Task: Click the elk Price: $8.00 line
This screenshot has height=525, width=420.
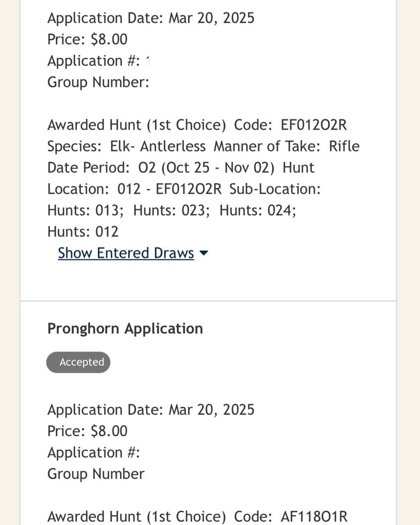Action: (x=87, y=39)
